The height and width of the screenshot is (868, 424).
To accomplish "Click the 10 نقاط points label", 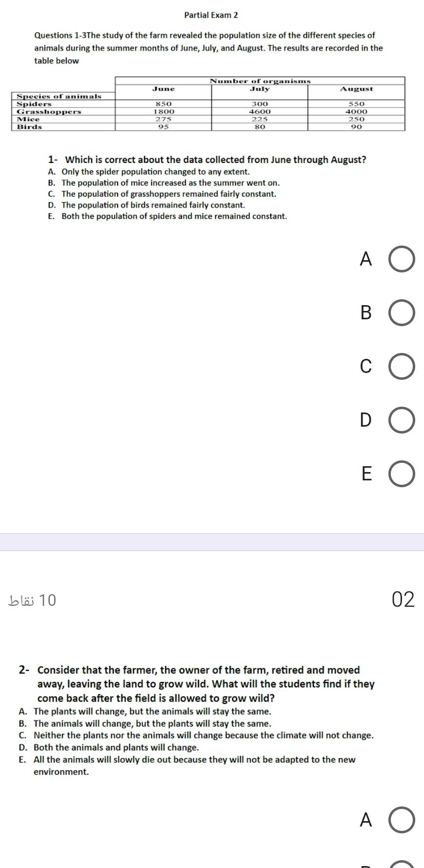I will (32, 599).
